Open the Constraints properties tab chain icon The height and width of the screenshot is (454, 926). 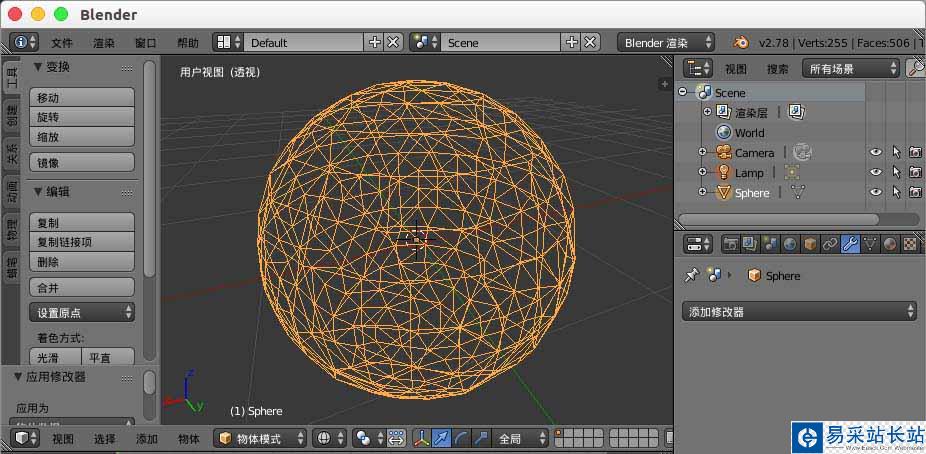click(x=830, y=243)
